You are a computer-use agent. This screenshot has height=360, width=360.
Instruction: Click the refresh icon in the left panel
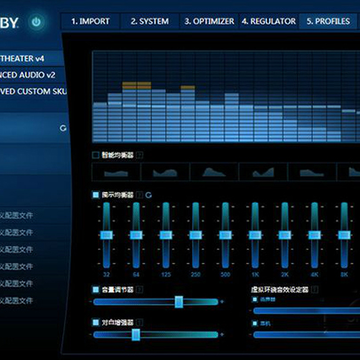pyautogui.click(x=63, y=128)
